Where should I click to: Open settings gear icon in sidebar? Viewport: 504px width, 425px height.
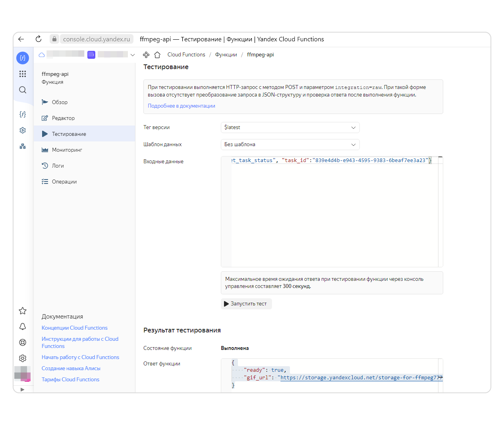(23, 358)
